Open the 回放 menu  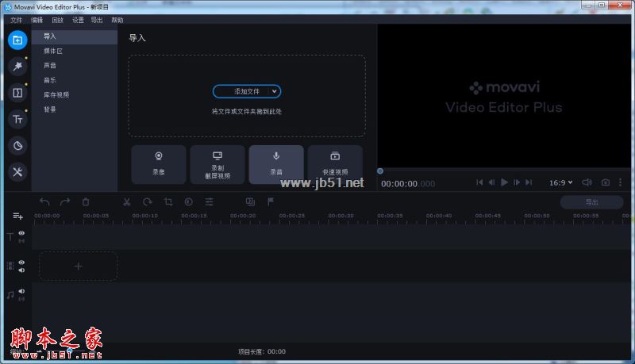coord(57,20)
